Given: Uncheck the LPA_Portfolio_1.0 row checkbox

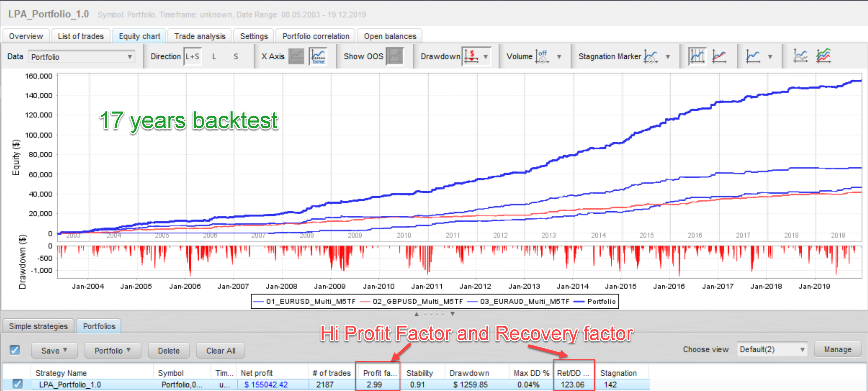Looking at the screenshot, I should coord(17,384).
